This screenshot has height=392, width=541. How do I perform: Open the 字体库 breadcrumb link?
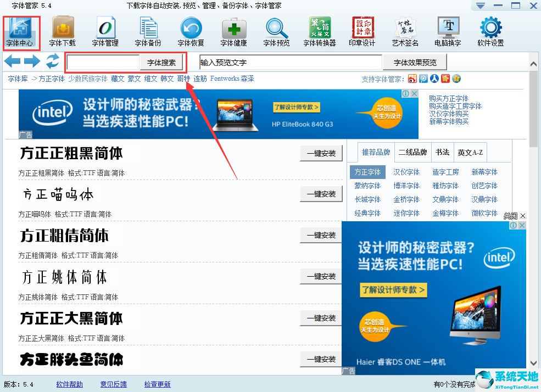point(18,79)
